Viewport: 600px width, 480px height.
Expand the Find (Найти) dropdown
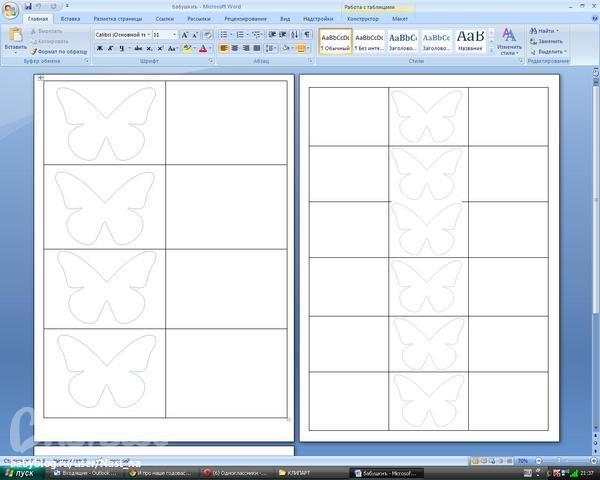[557, 31]
